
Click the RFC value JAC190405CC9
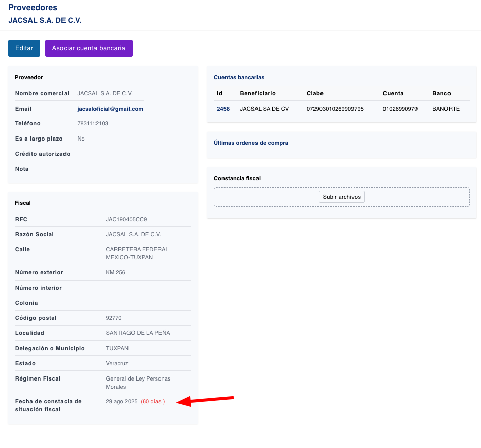point(126,219)
